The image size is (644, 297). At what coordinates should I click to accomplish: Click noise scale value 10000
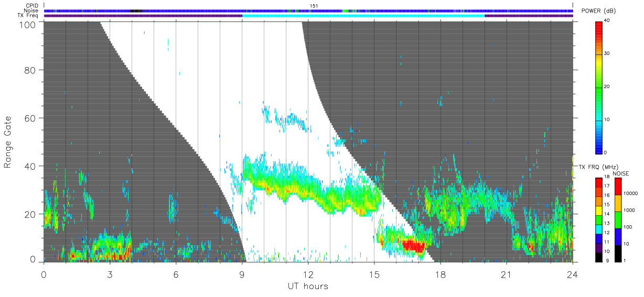(x=630, y=193)
